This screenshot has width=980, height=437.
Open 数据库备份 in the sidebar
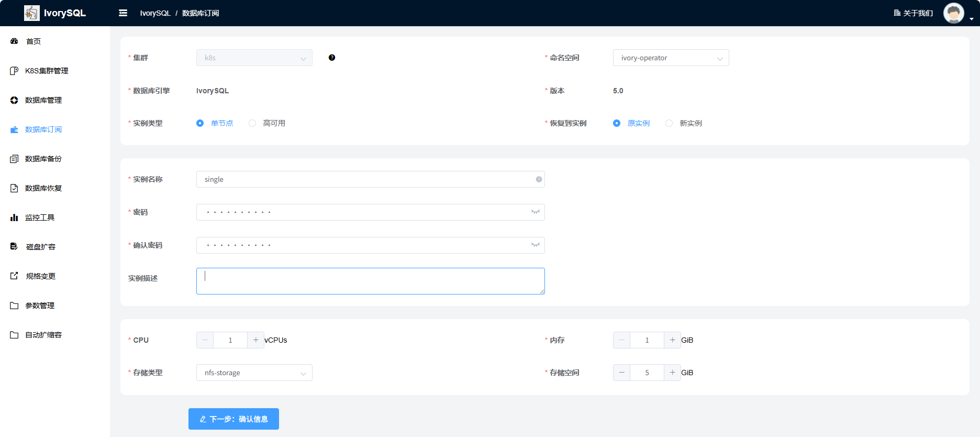pyautogui.click(x=43, y=159)
